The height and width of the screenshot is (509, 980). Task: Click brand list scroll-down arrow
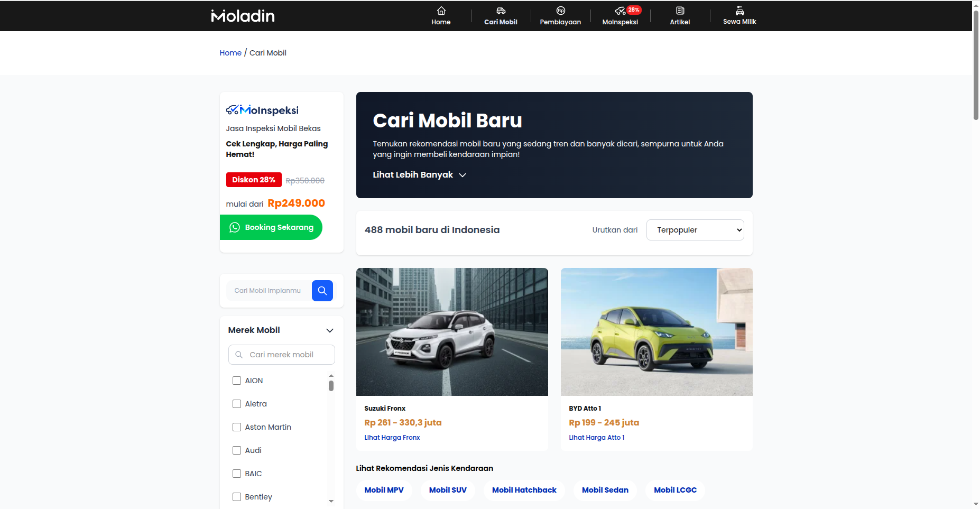331,501
